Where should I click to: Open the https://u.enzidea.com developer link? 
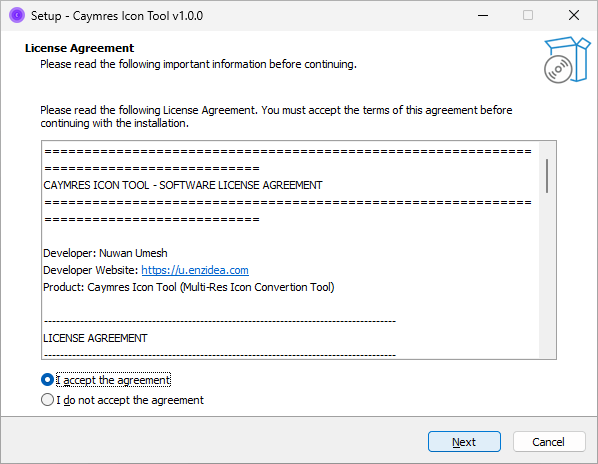(195, 270)
